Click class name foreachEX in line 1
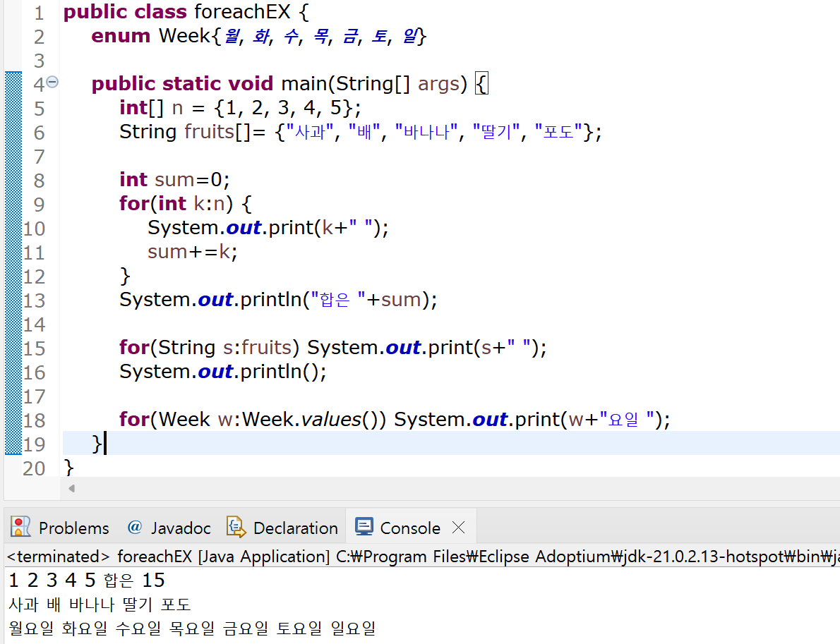 tap(242, 12)
